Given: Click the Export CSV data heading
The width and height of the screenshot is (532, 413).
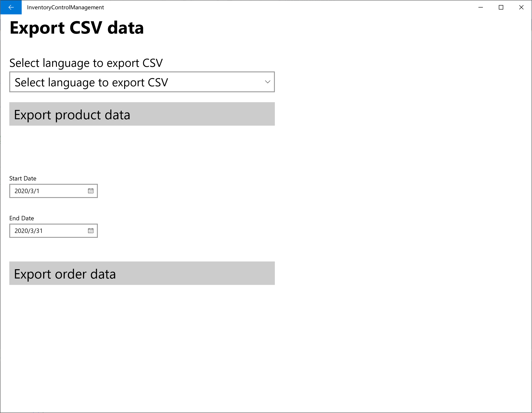Looking at the screenshot, I should coord(77,28).
